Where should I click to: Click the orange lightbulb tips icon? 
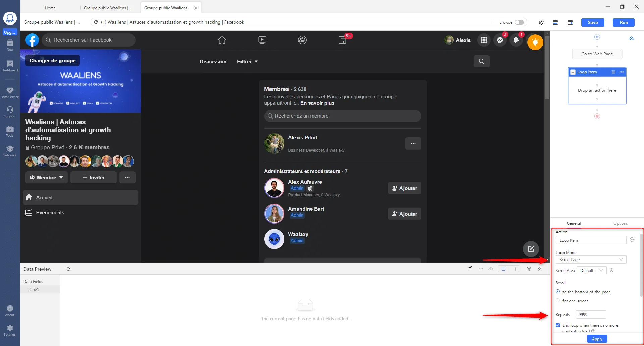point(535,42)
